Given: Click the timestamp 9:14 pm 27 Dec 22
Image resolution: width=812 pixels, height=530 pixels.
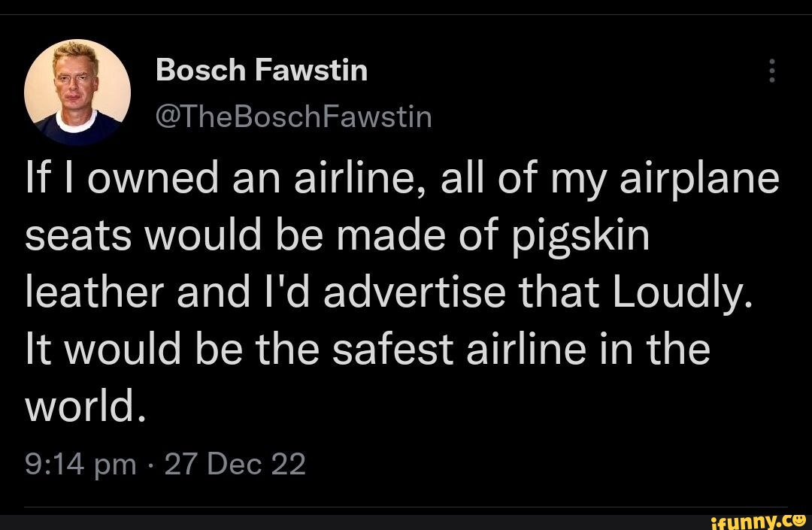Looking at the screenshot, I should (x=165, y=464).
